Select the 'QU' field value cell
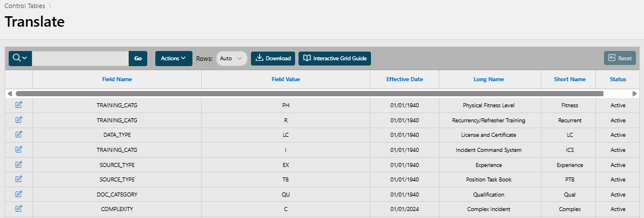This screenshot has height=218, width=644. tap(286, 195)
